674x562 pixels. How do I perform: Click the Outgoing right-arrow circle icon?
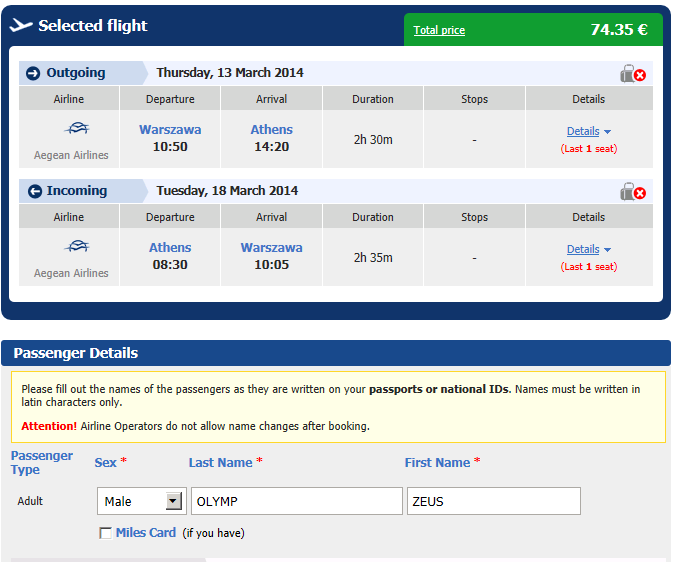[x=33, y=74]
